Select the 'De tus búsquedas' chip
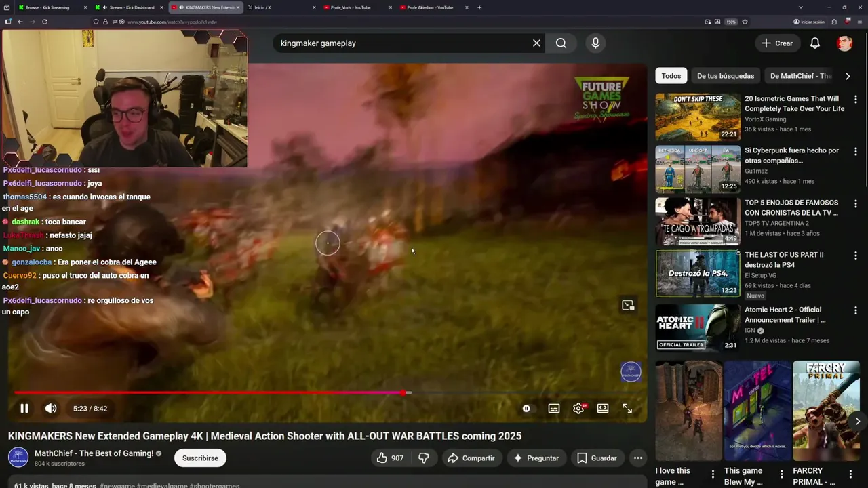This screenshot has width=868, height=488. [x=726, y=76]
